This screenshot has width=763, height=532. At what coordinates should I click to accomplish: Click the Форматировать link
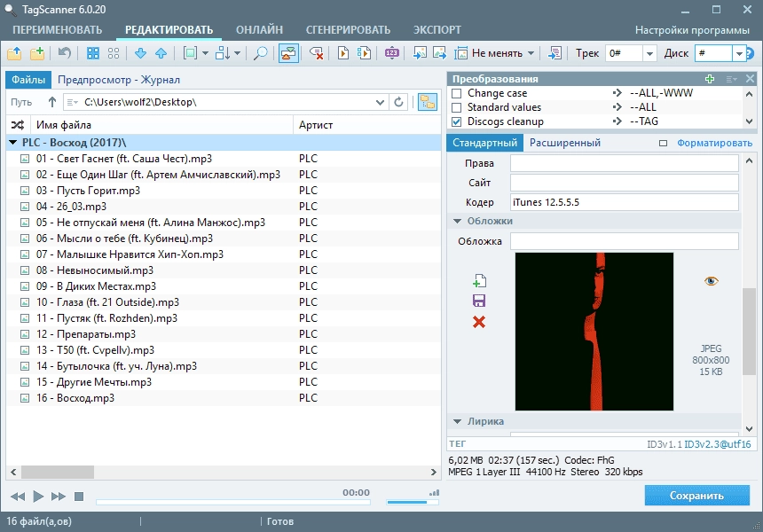[x=714, y=144]
